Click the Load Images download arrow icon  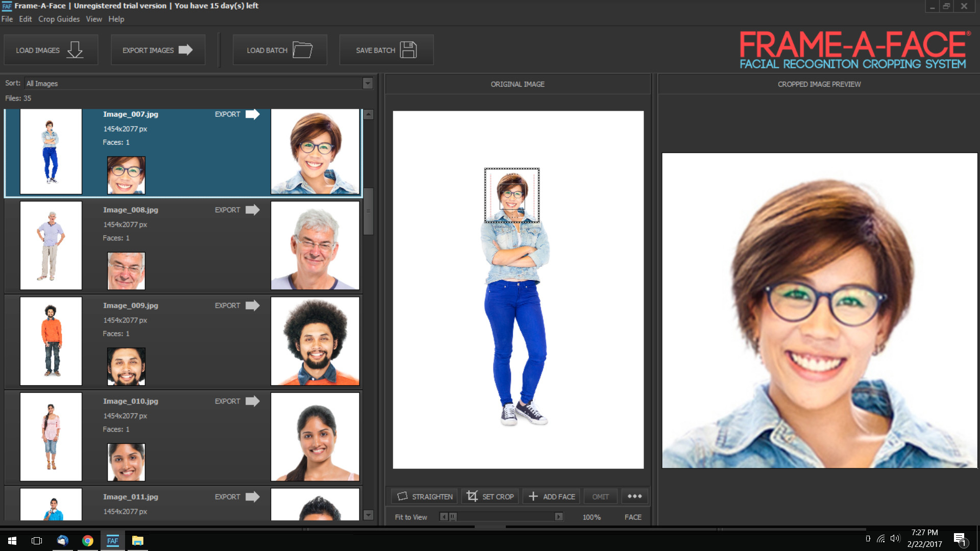(75, 49)
